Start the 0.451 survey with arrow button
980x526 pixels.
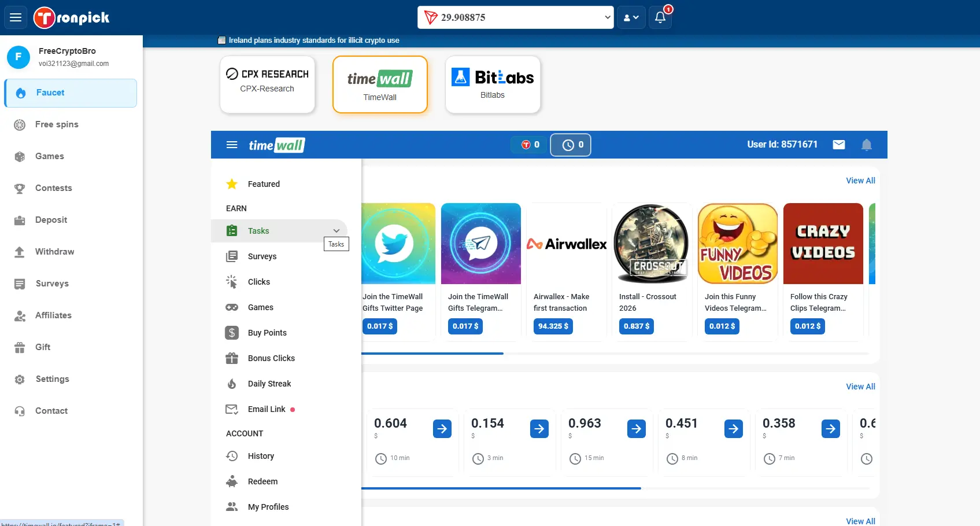tap(734, 429)
